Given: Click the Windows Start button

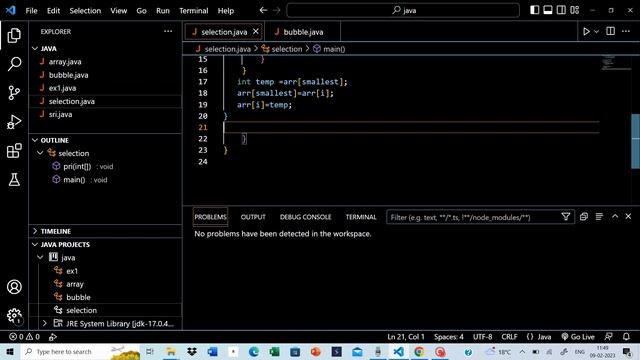Looking at the screenshot, I should click(x=9, y=351).
